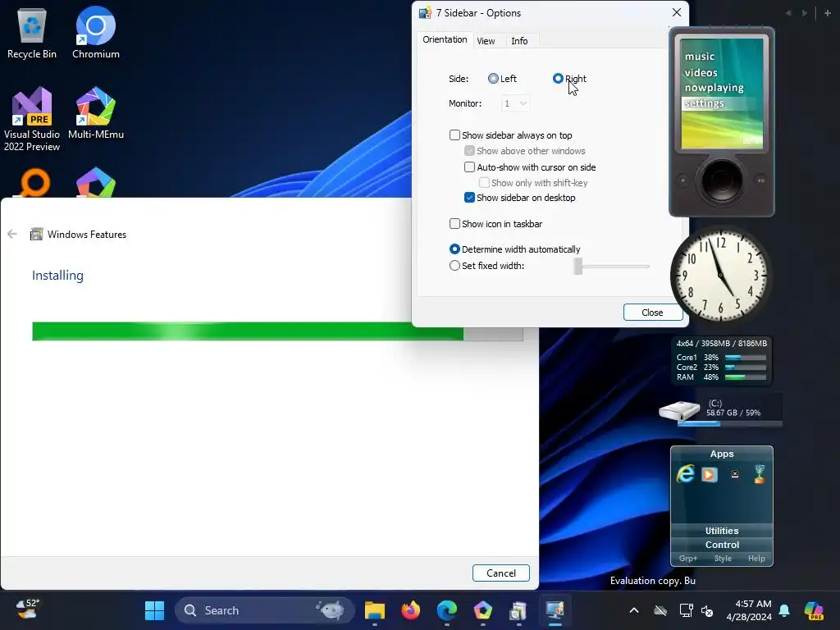Click Grp+ in launcher gadget
The width and height of the screenshot is (840, 630).
tap(688, 558)
